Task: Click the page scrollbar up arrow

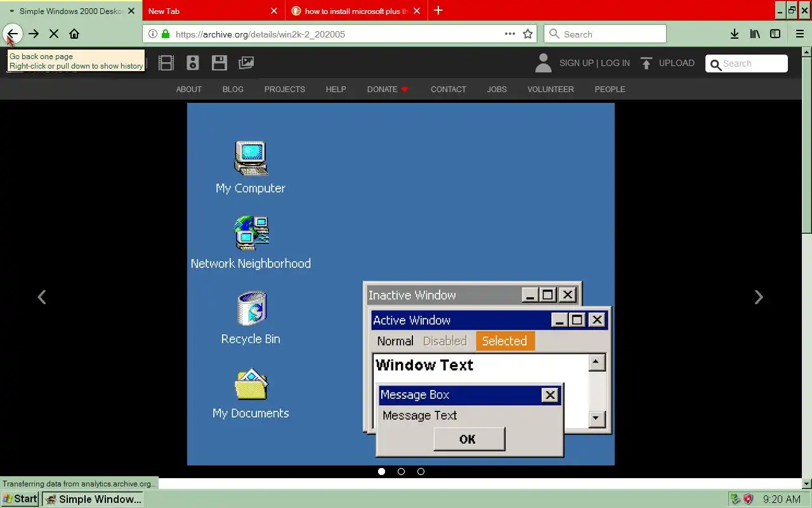Action: pyautogui.click(x=807, y=53)
